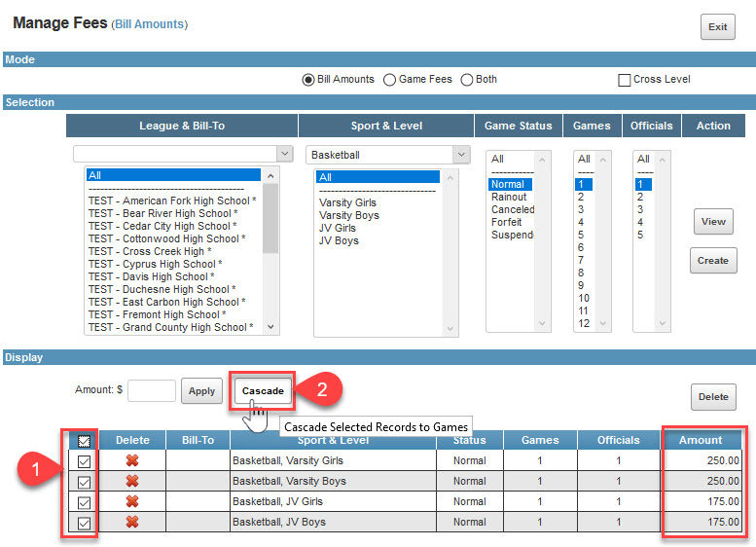Click league list scrollbar thumb

click(x=270, y=218)
